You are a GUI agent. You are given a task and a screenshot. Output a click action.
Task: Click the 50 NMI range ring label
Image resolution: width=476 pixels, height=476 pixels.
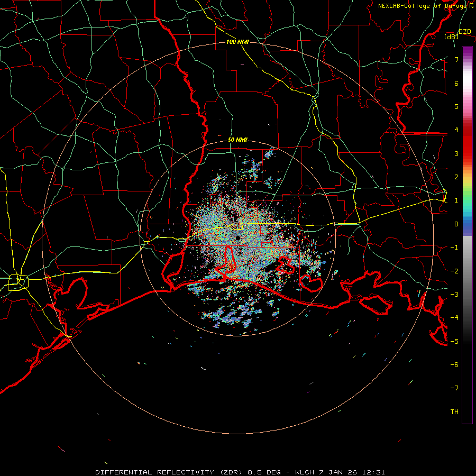pos(237,140)
